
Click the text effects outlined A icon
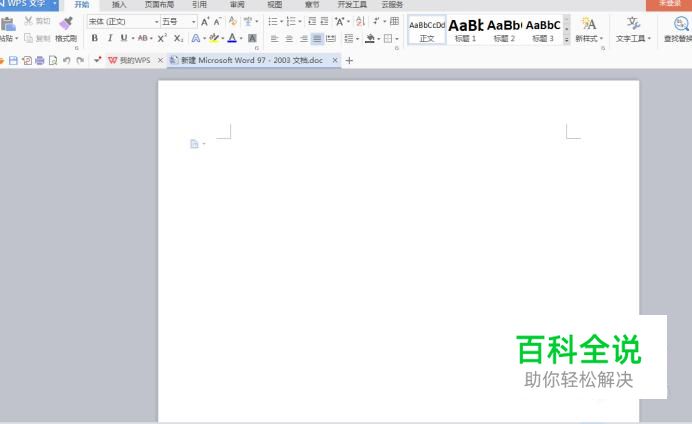click(196, 38)
